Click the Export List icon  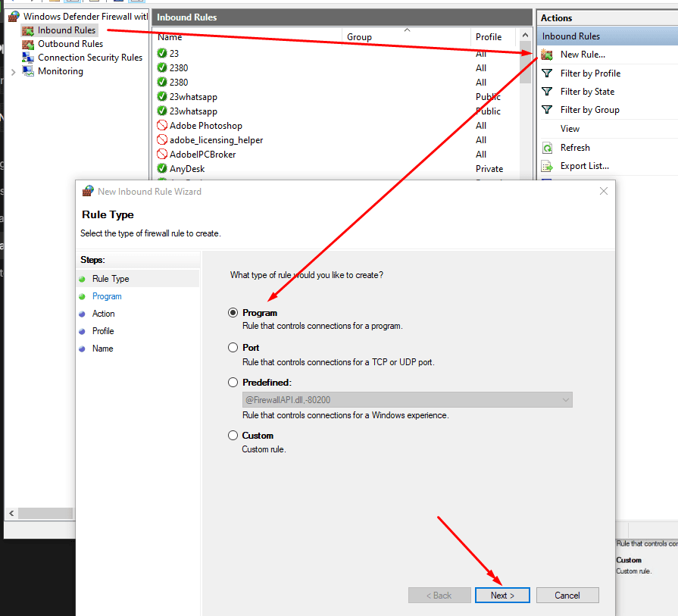click(547, 166)
